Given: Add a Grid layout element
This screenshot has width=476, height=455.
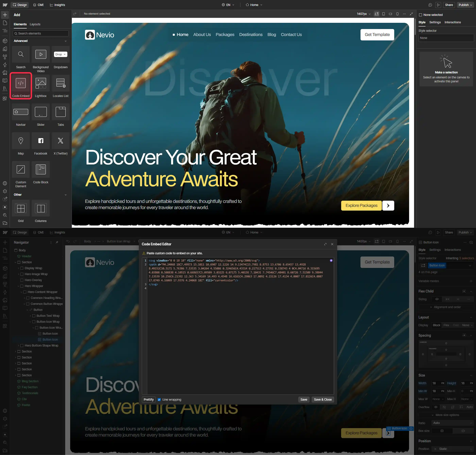Looking at the screenshot, I should pyautogui.click(x=21, y=211).
